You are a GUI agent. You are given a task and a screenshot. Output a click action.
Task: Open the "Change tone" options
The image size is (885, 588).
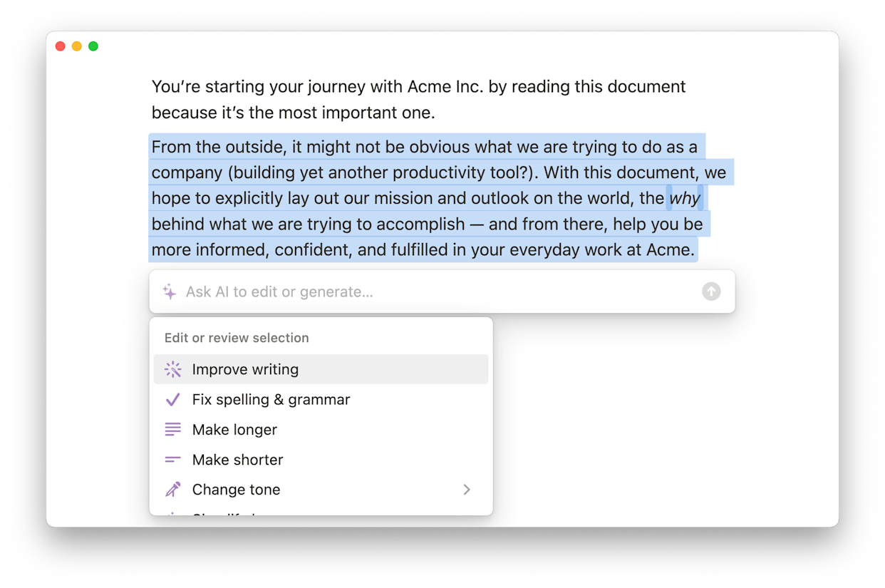(x=236, y=490)
